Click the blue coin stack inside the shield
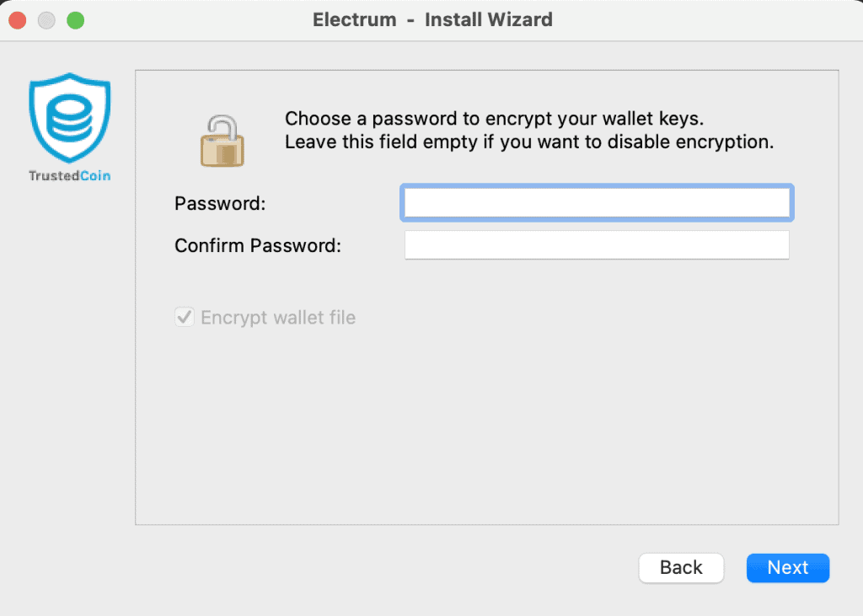The height and width of the screenshot is (616, 863). [x=69, y=116]
